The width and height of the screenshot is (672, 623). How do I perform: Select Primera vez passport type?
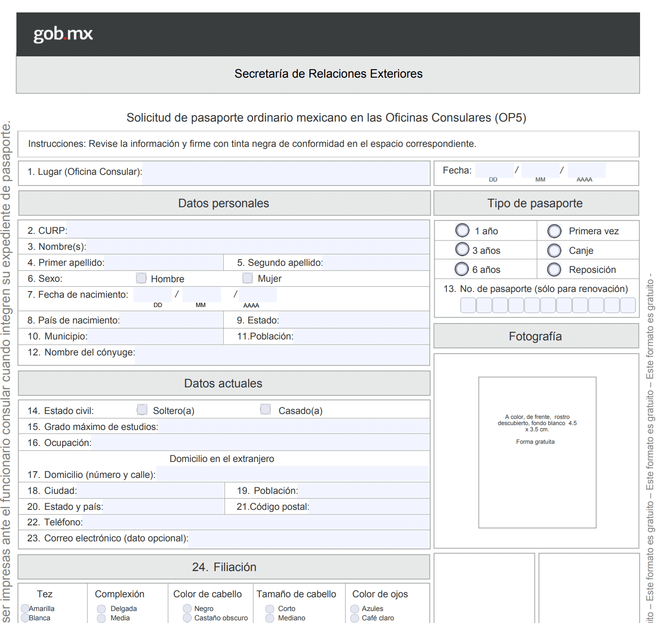554,231
